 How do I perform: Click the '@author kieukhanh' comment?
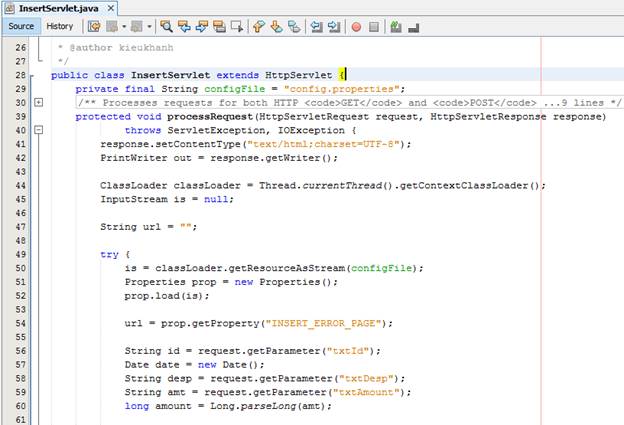[x=121, y=48]
